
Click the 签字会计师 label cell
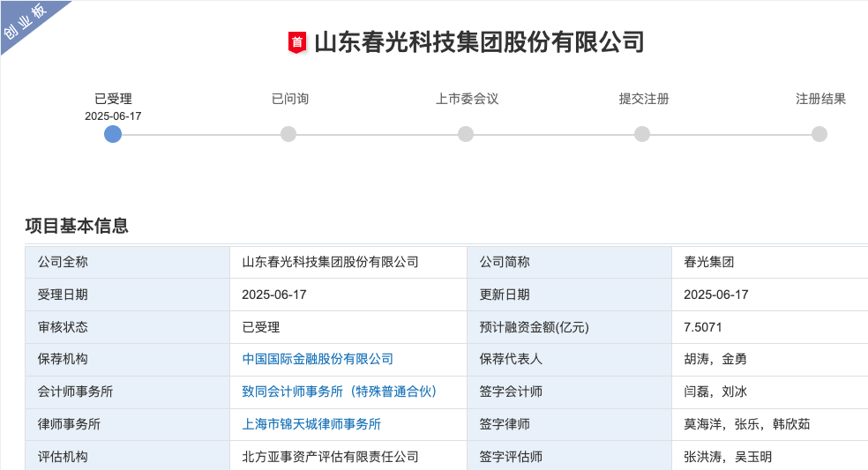tap(569, 392)
